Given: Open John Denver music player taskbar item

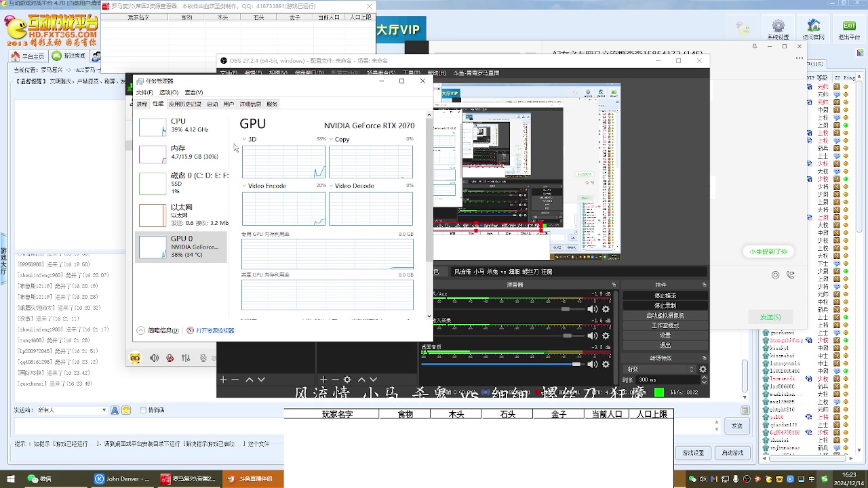Looking at the screenshot, I should [x=121, y=479].
